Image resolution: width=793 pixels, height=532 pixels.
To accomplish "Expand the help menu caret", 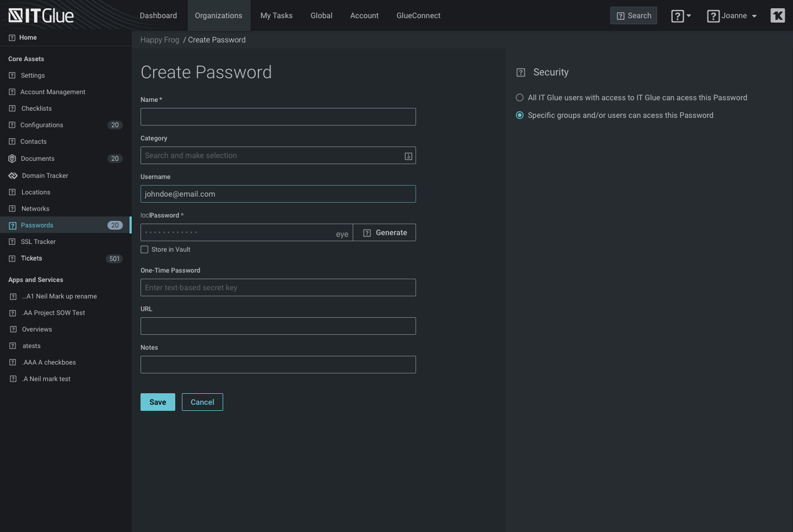I will (689, 16).
